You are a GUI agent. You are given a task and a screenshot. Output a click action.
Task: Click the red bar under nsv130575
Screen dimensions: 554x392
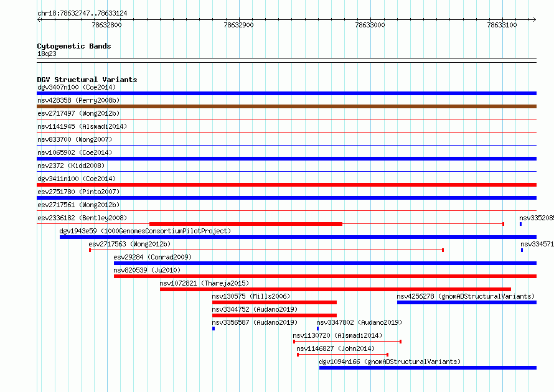(x=274, y=302)
